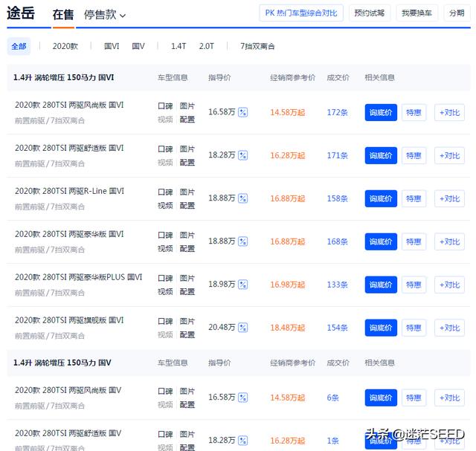Open 2020款 280TSI 两驱R-Line 国VI model

(69, 191)
